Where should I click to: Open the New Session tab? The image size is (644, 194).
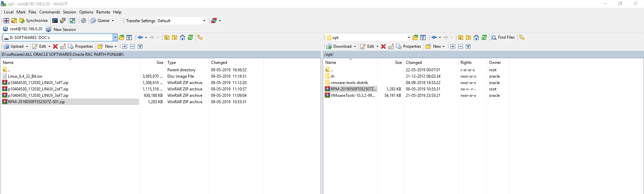click(x=61, y=30)
